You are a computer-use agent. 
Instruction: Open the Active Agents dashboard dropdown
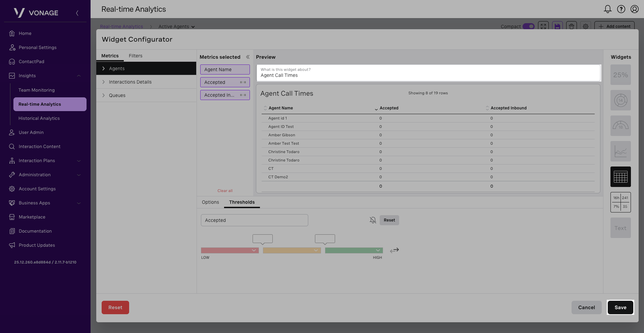[x=176, y=27]
